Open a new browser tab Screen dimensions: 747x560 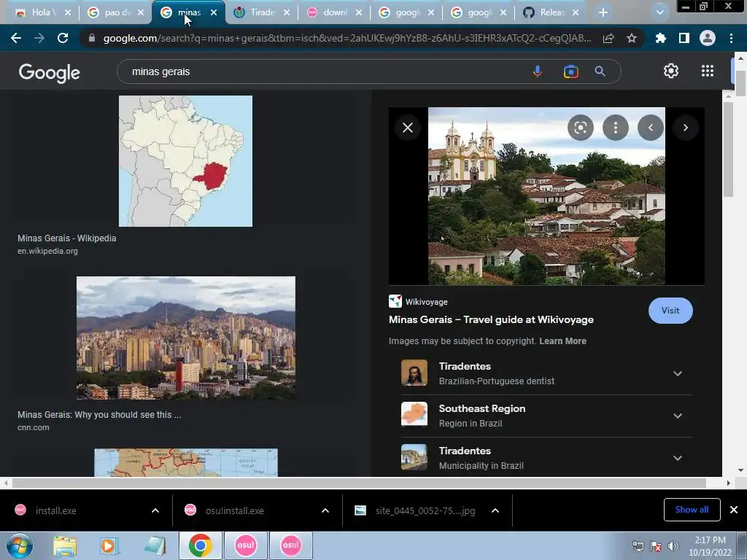pyautogui.click(x=603, y=12)
